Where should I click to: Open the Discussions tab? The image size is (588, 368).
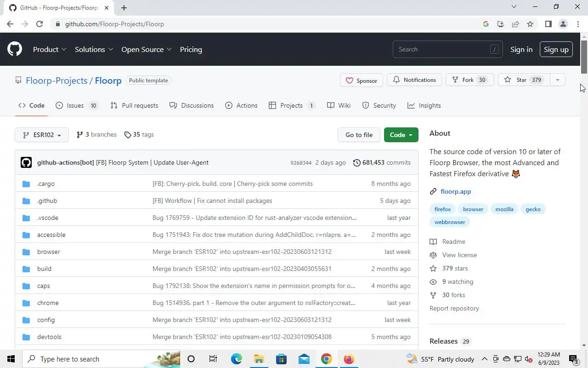192,105
